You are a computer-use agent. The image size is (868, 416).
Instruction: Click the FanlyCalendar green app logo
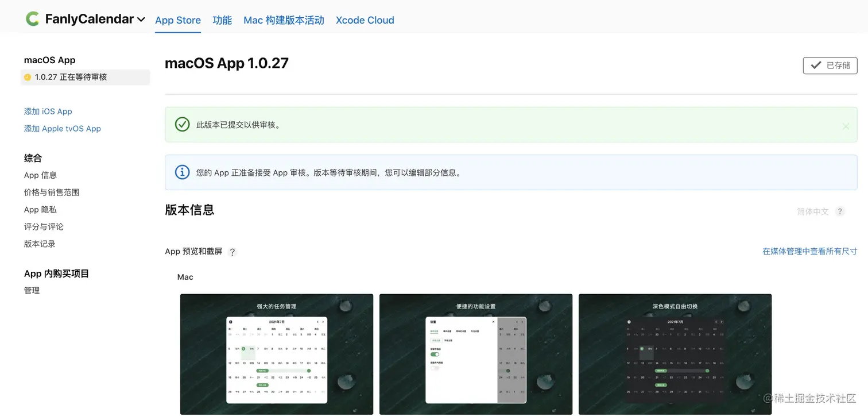click(x=33, y=19)
